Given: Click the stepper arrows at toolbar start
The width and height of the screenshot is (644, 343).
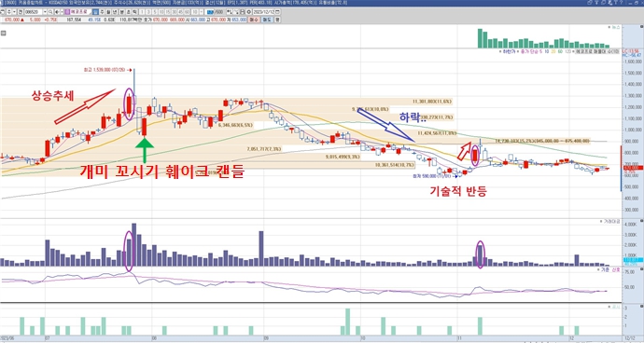Looking at the screenshot, I should (9, 12).
